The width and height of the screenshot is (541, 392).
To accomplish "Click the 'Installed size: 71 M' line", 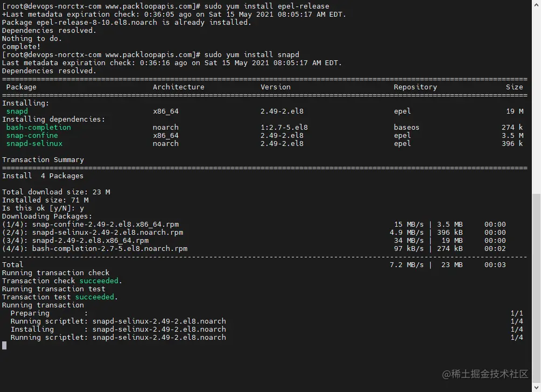I will (x=45, y=200).
